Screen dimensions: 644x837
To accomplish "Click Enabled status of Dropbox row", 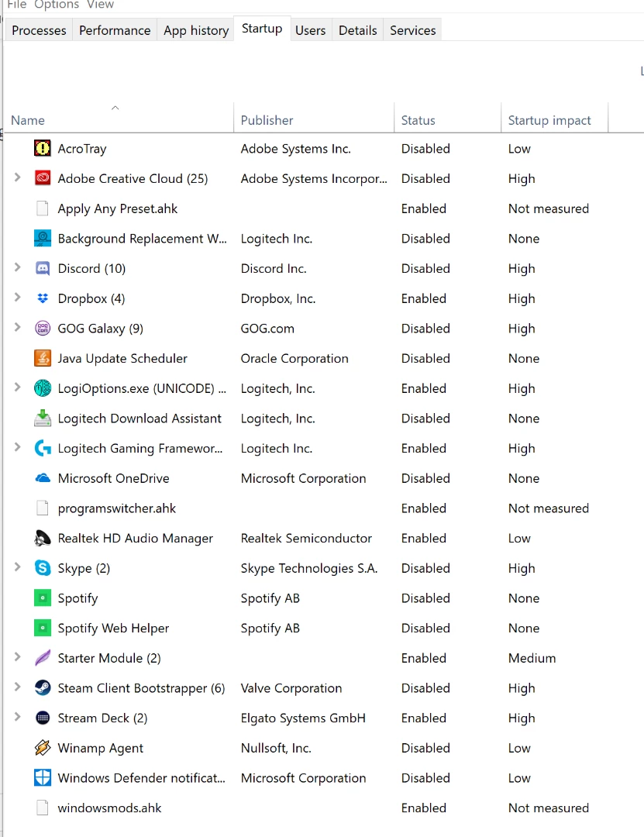I will click(423, 298).
